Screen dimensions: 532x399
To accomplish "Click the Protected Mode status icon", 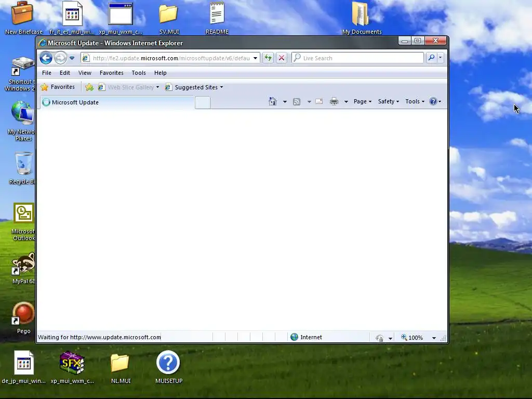I will tap(380, 338).
